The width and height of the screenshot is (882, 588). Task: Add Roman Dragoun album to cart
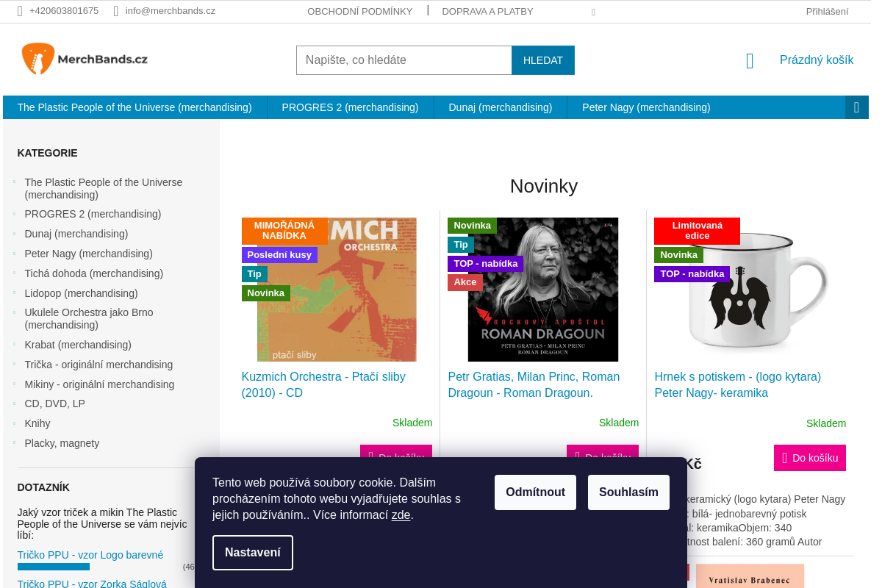603,451
